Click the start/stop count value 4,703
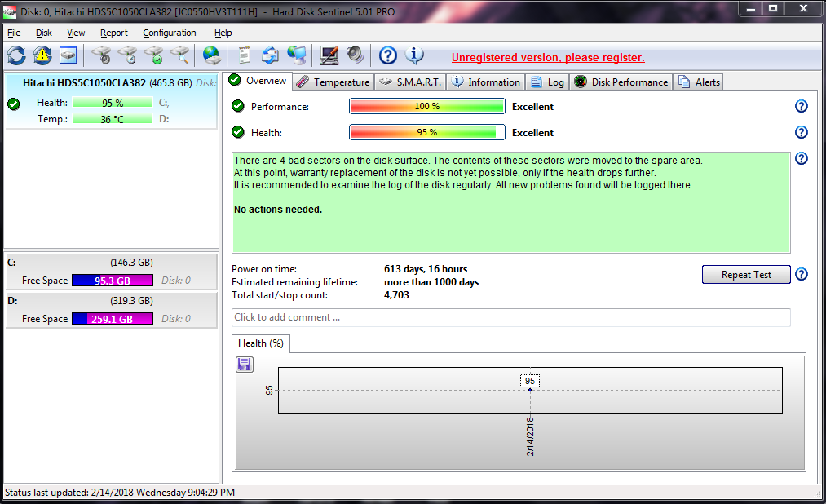The width and height of the screenshot is (826, 504). coord(396,295)
